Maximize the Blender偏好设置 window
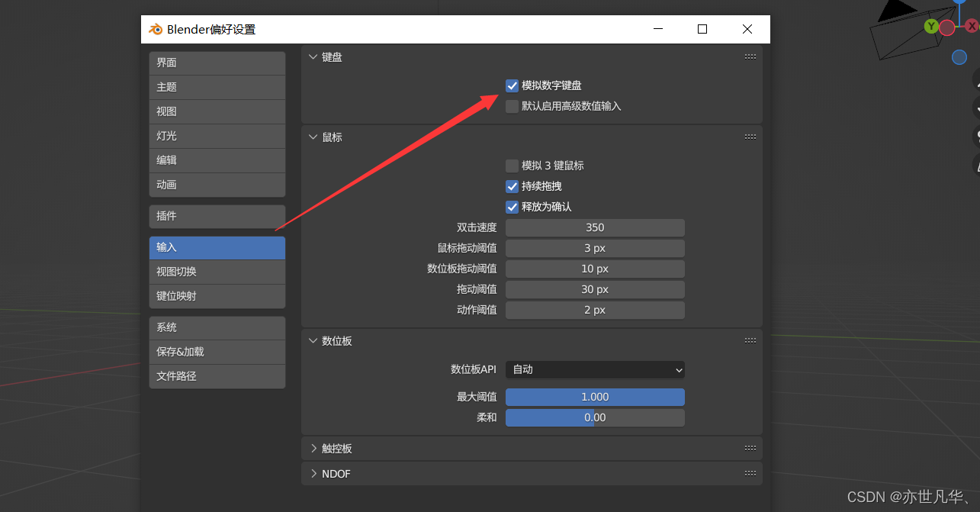The width and height of the screenshot is (980, 512). pos(702,29)
